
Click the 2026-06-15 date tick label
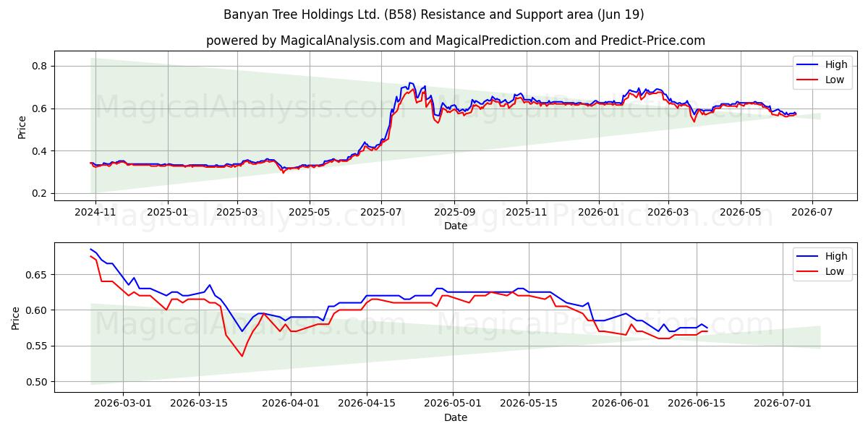697,405
